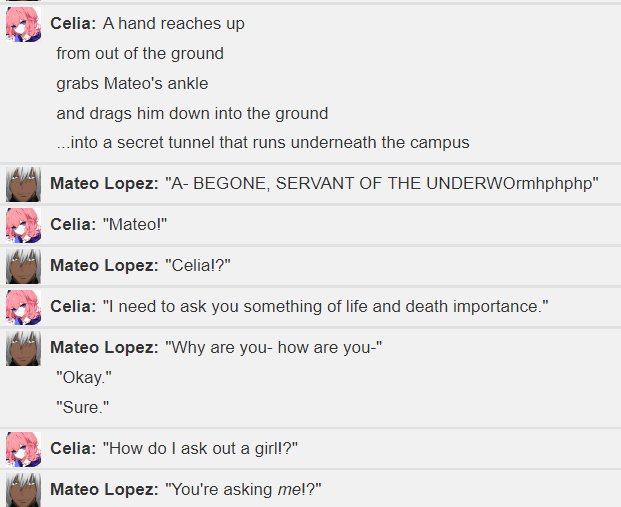Click the '"Sure."' message line
The image size is (621, 507).
pos(83,407)
